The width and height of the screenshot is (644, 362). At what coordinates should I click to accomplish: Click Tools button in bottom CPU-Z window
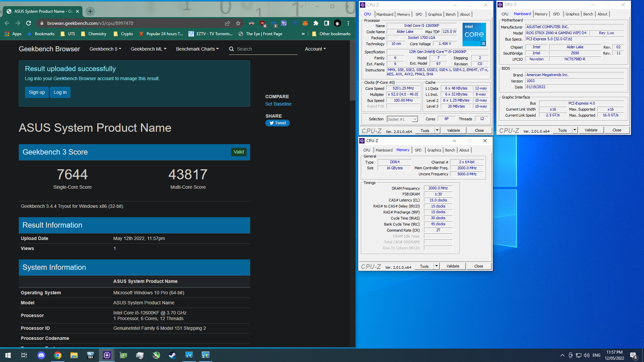coord(424,266)
